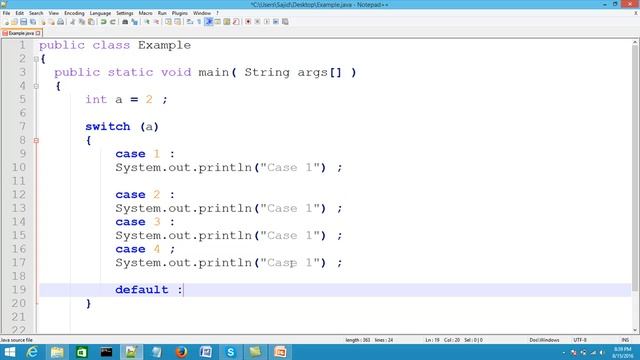Collapse the switch block fold marker on line 8

pos(36,140)
